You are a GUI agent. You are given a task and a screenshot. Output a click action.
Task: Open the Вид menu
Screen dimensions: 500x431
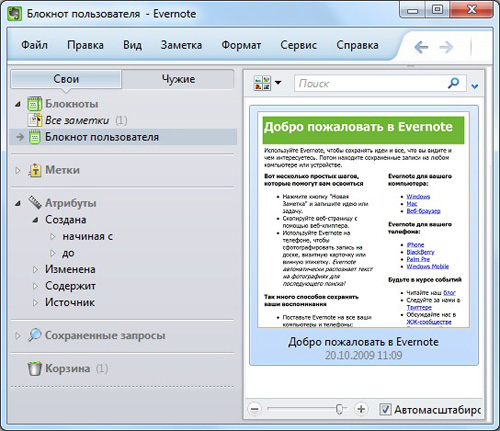pos(132,45)
